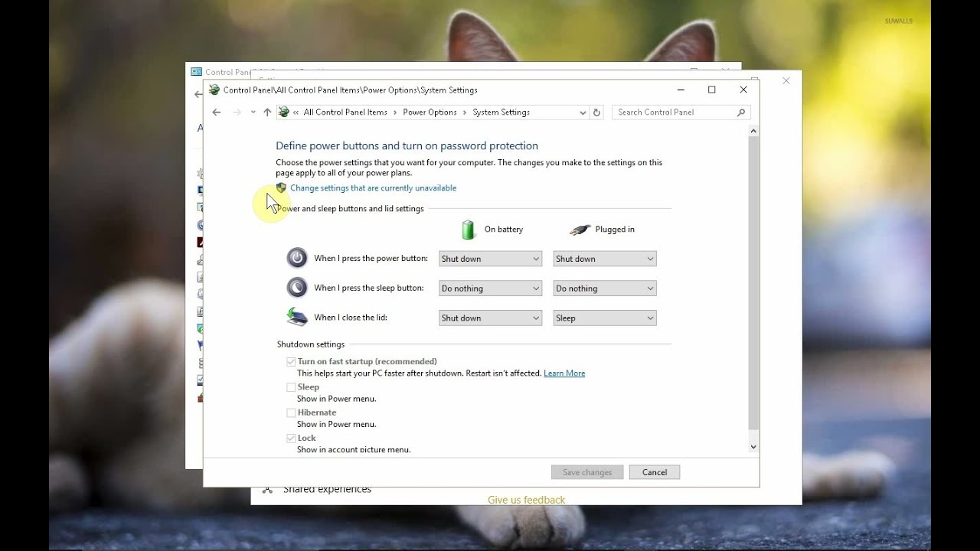Toggle Turn on fast startup checkbox
The height and width of the screenshot is (551, 980).
pos(291,362)
